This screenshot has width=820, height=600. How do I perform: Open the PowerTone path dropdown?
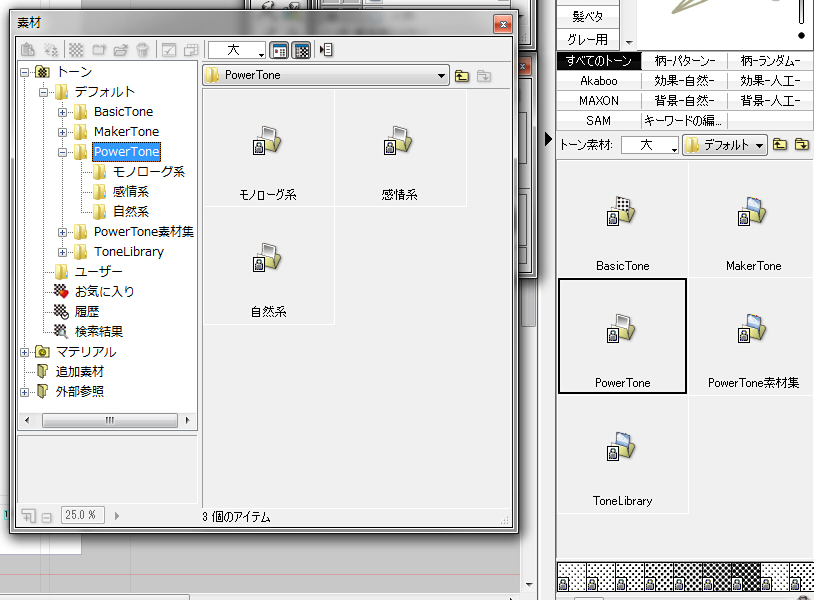point(442,75)
